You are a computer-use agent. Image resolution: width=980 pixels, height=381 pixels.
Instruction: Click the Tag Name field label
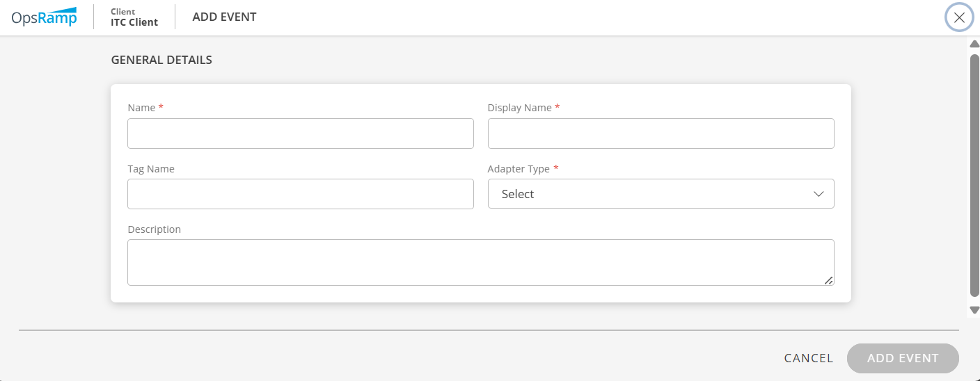tap(151, 169)
